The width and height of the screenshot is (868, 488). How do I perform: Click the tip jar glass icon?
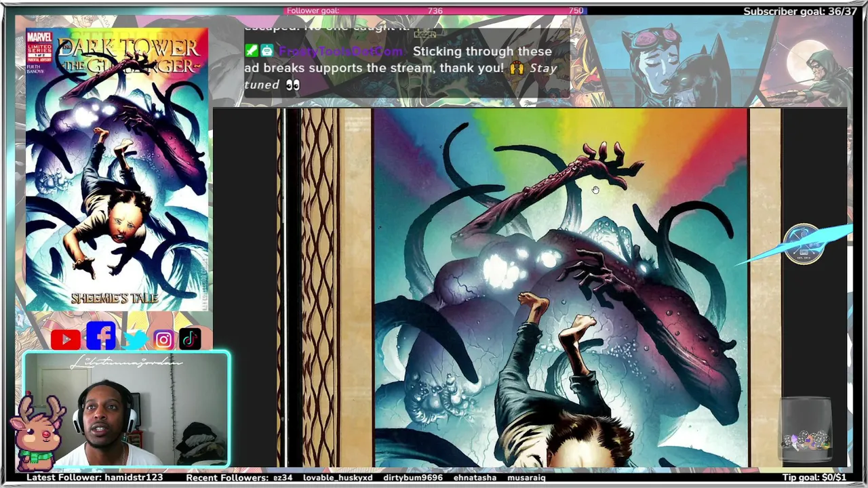pyautogui.click(x=806, y=429)
